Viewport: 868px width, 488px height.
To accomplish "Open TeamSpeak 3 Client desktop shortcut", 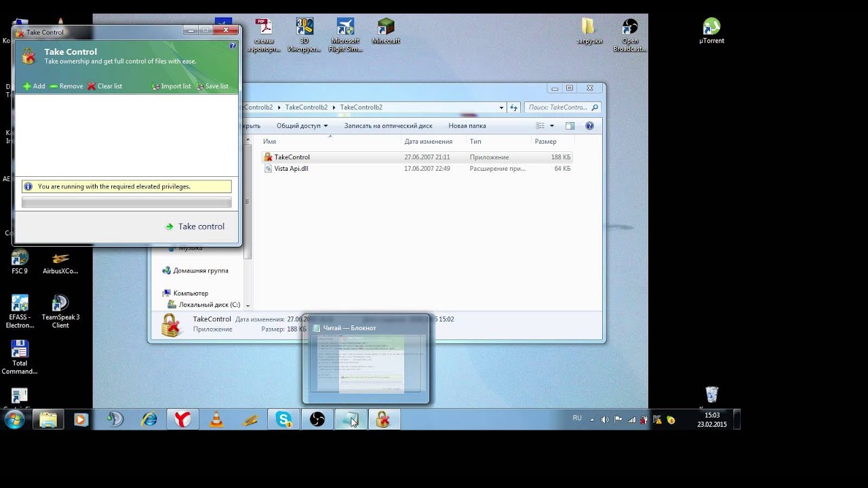I will [x=60, y=312].
